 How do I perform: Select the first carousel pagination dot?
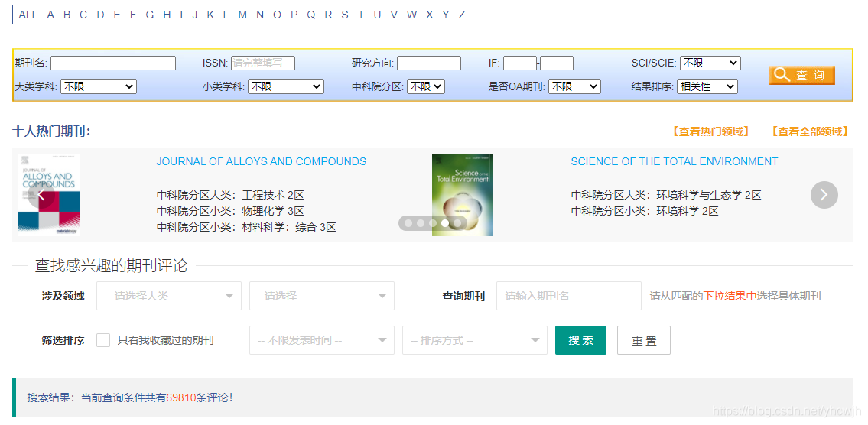click(x=408, y=223)
